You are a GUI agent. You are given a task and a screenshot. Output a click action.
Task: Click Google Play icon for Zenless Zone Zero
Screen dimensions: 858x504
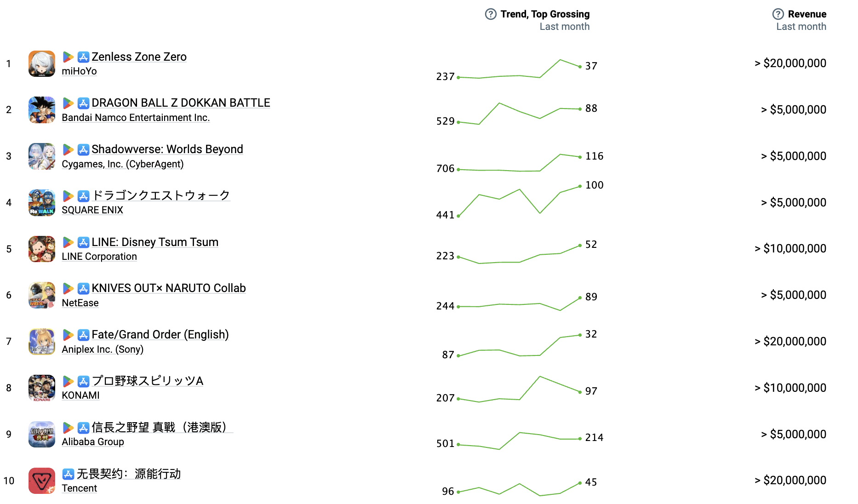coord(68,57)
